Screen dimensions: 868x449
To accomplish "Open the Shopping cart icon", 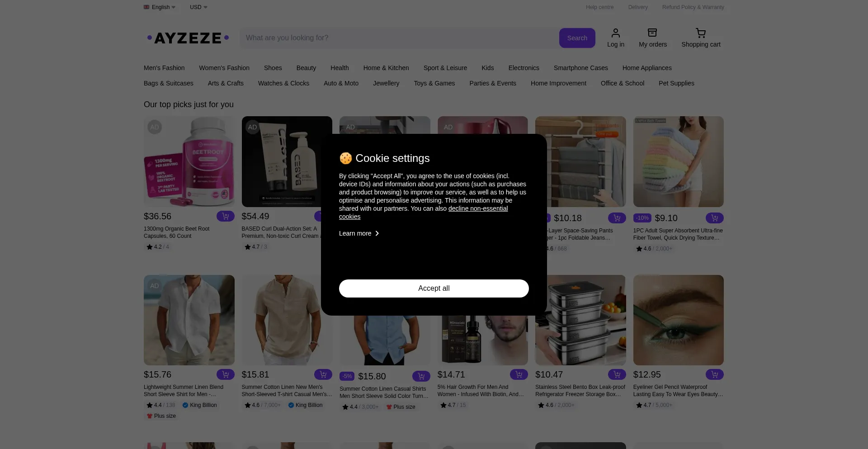I will [701, 33].
